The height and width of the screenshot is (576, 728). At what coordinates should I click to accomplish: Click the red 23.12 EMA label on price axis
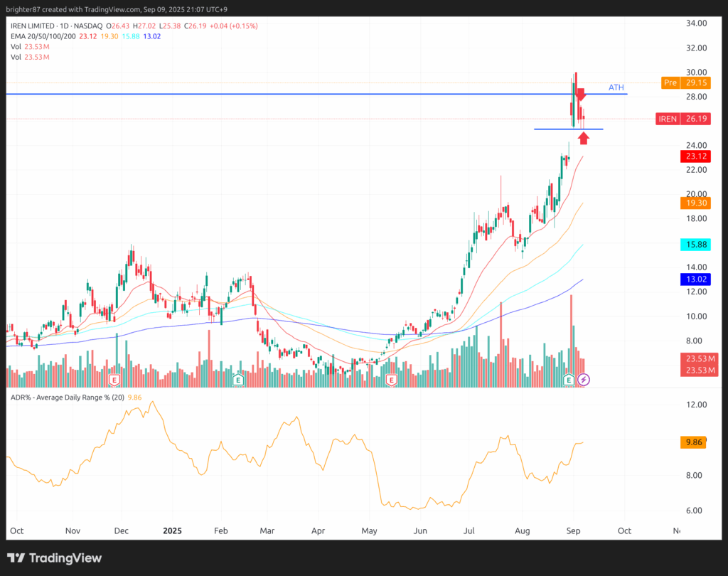click(x=695, y=156)
